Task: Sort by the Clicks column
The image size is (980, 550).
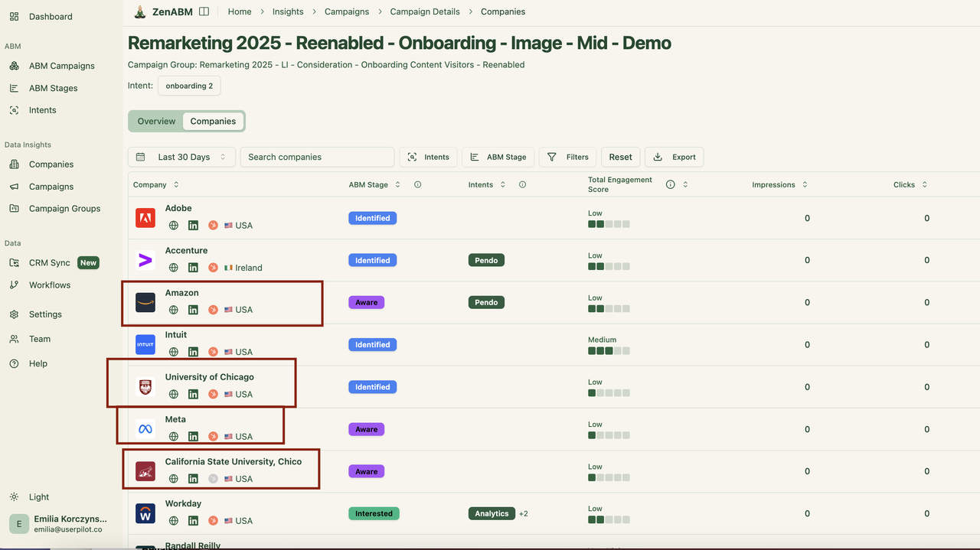Action: tap(910, 184)
